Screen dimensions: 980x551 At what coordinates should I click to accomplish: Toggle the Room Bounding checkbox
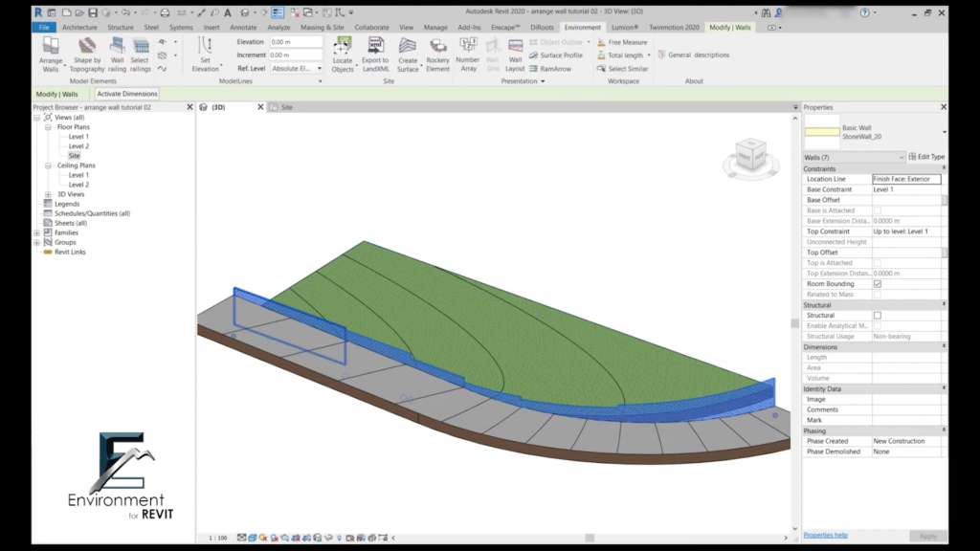pos(878,283)
